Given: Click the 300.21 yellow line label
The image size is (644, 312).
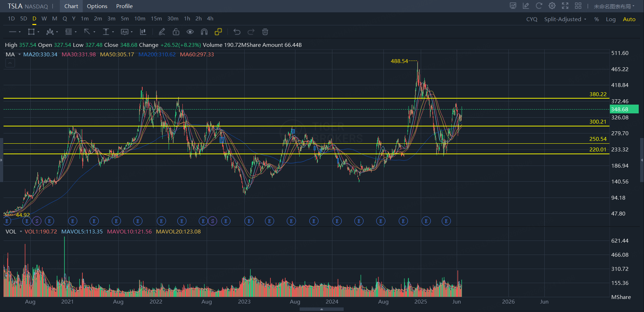Looking at the screenshot, I should click(598, 122).
